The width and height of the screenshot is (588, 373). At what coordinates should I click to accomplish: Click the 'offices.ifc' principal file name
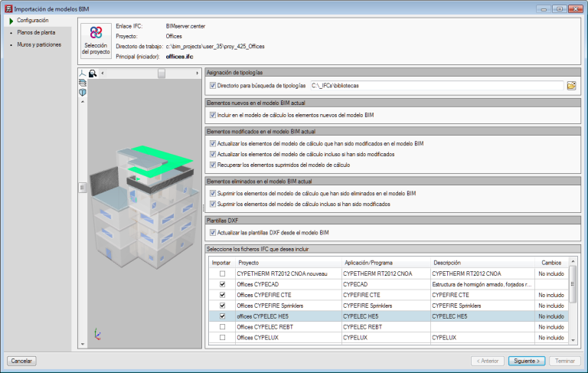[179, 57]
